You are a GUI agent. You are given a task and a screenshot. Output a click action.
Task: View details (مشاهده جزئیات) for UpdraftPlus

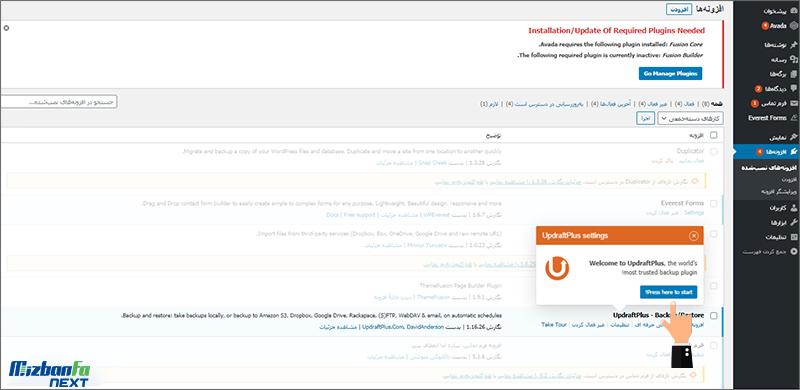point(338,326)
